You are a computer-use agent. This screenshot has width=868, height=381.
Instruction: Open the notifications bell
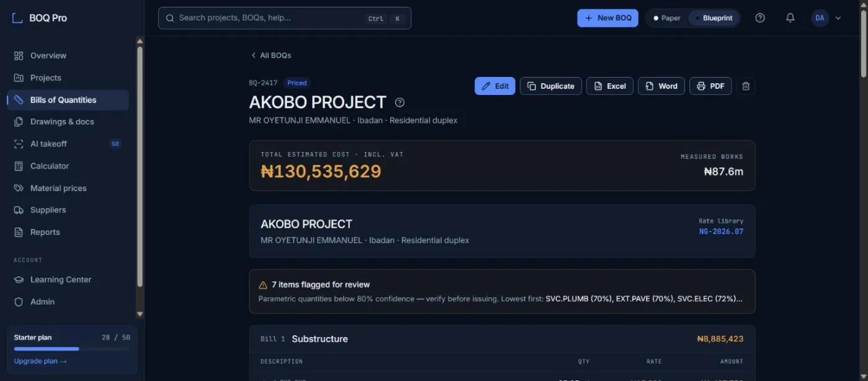click(x=790, y=18)
